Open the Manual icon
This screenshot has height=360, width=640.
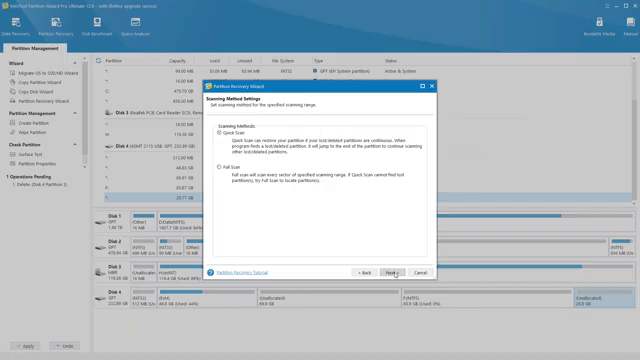631,27
